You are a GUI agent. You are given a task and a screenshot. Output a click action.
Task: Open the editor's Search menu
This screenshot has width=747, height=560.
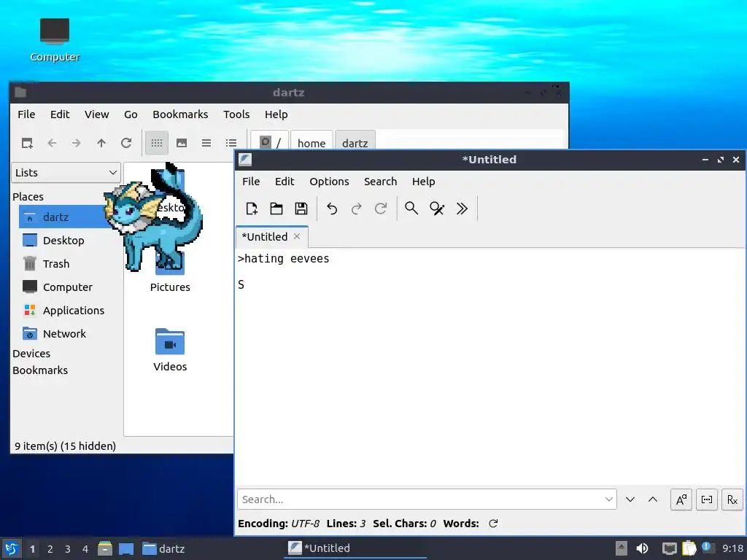380,182
